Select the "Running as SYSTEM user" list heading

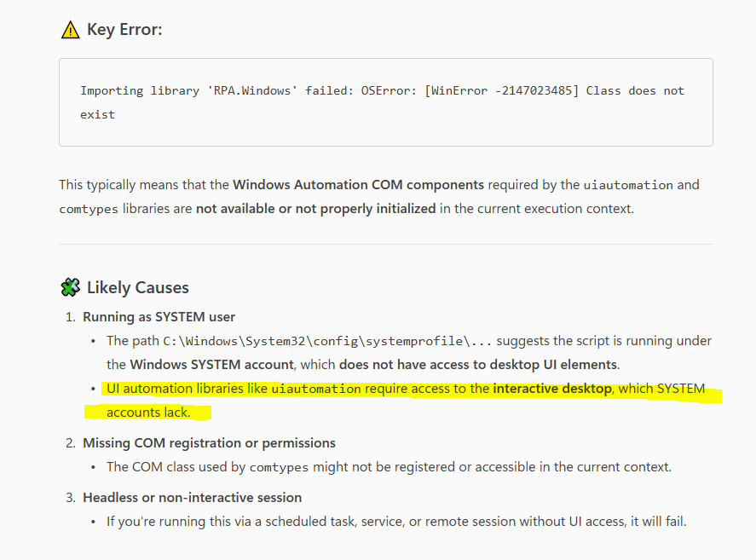point(159,317)
